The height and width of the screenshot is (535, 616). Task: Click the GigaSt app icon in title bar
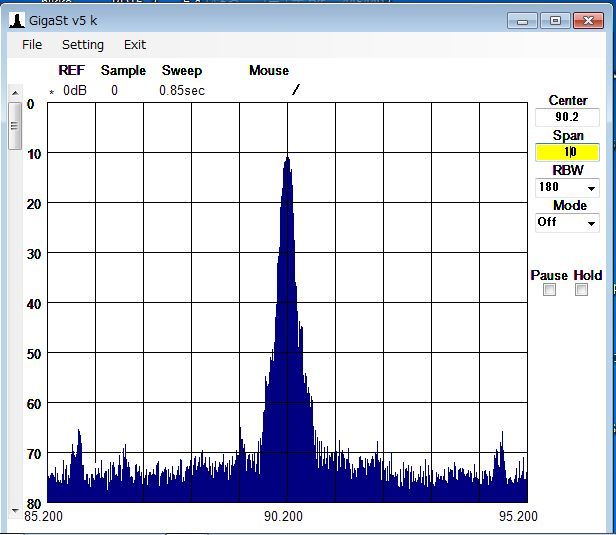16,20
